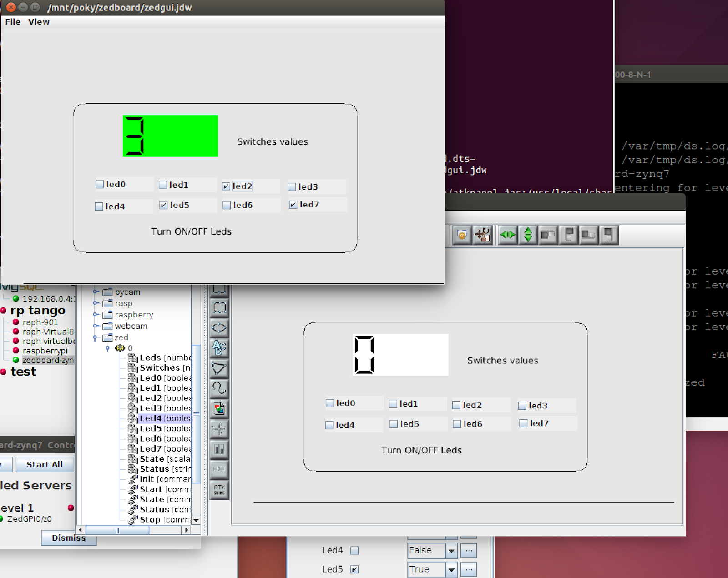
Task: Open the View menu in zedgui.jdw
Action: click(39, 22)
